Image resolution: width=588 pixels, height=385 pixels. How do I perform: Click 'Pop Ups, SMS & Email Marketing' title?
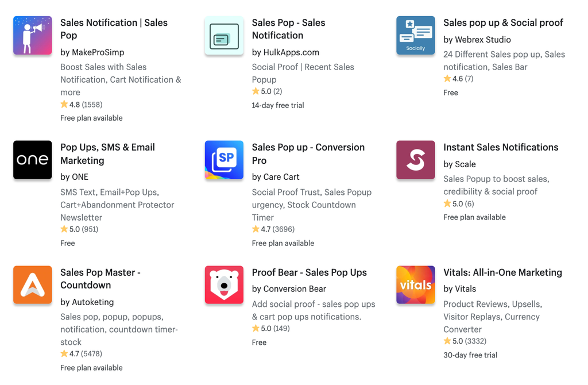pyautogui.click(x=107, y=154)
